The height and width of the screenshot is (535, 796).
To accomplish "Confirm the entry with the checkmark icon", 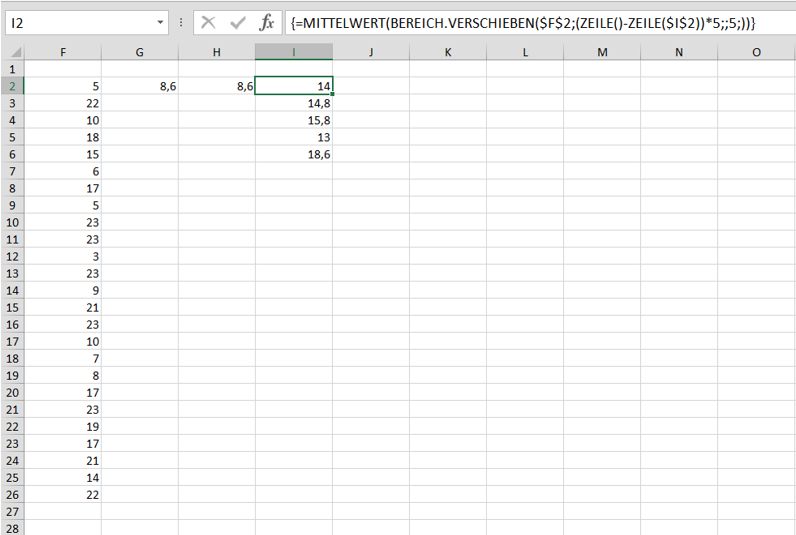I will click(238, 23).
